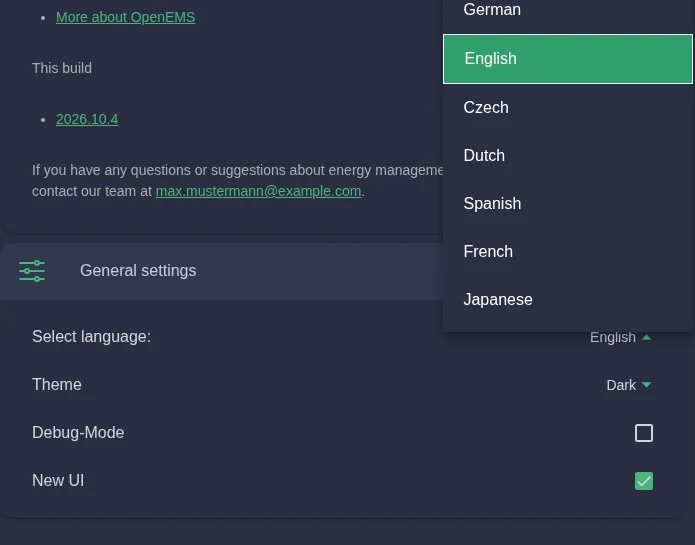
Task: Open the More about OpenEMS link
Action: (x=125, y=17)
